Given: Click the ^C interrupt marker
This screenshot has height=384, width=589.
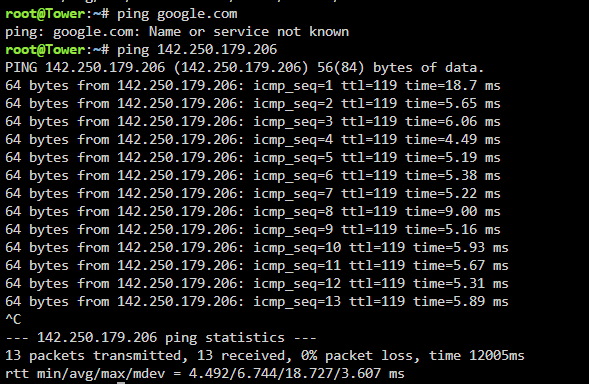Looking at the screenshot, I should click(x=13, y=319).
